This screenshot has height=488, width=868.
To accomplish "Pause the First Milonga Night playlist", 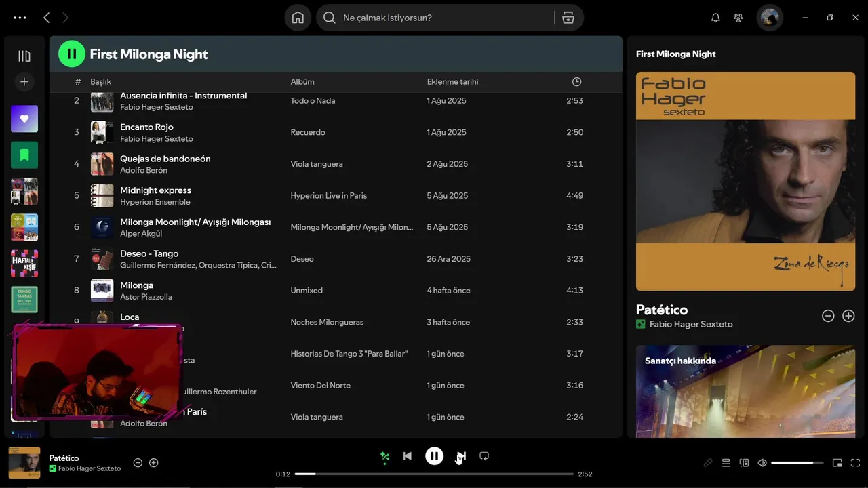I will click(72, 54).
